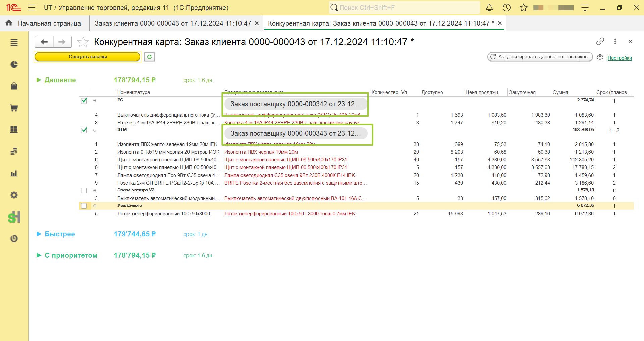Expand the Быстрее section
This screenshot has height=341, width=644.
(39, 234)
